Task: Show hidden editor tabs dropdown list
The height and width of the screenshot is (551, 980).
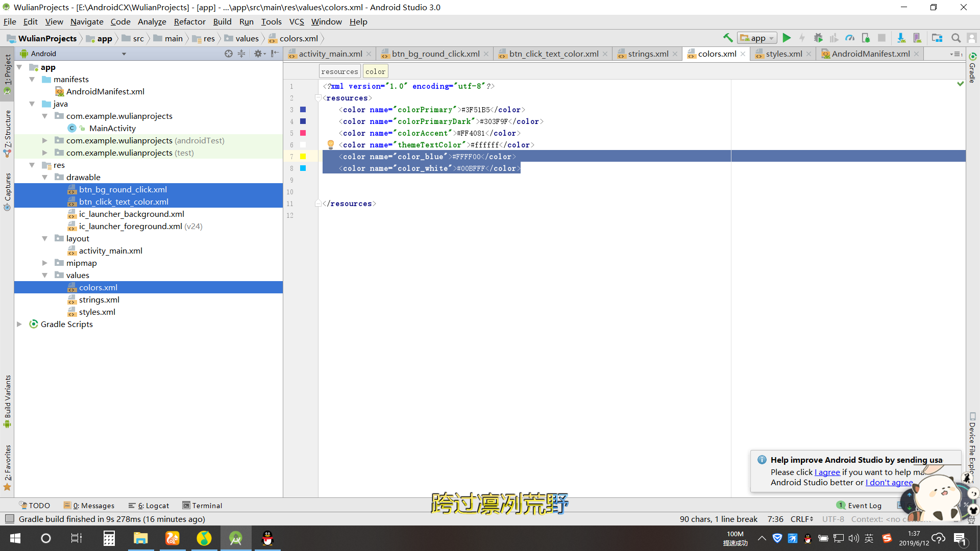Action: pyautogui.click(x=956, y=54)
